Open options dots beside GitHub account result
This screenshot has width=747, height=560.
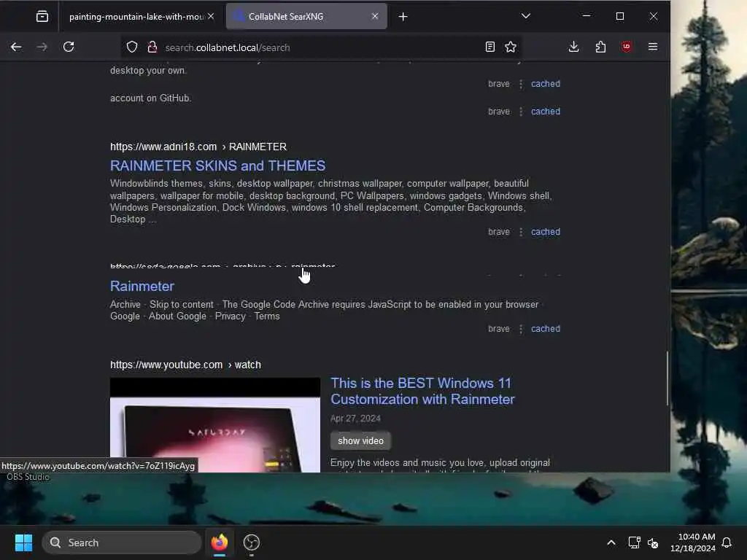520,112
